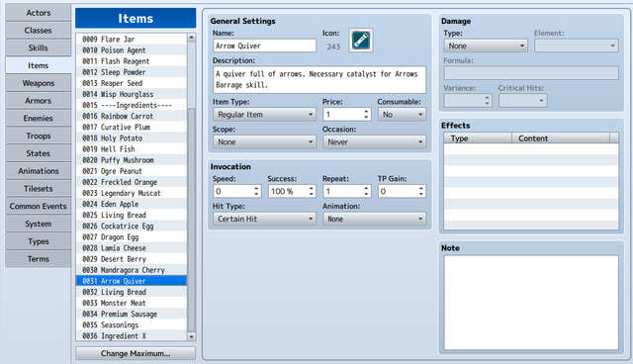The height and width of the screenshot is (364, 633).
Task: Open the States tab
Action: pos(39,153)
